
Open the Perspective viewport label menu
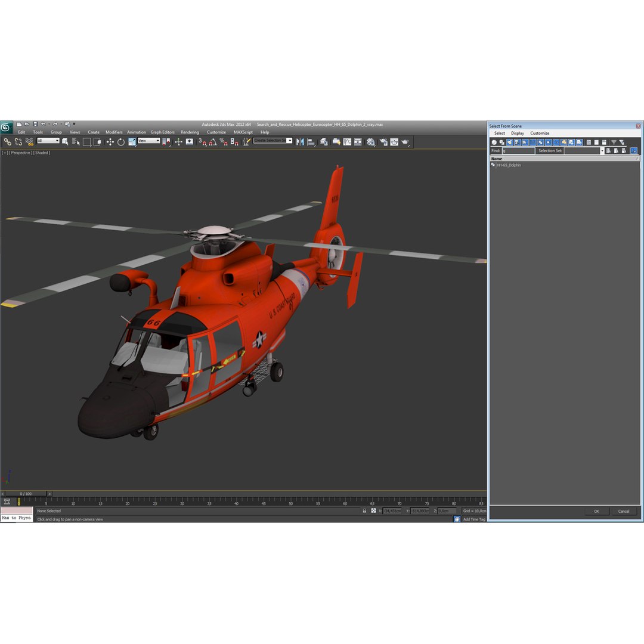(x=20, y=153)
